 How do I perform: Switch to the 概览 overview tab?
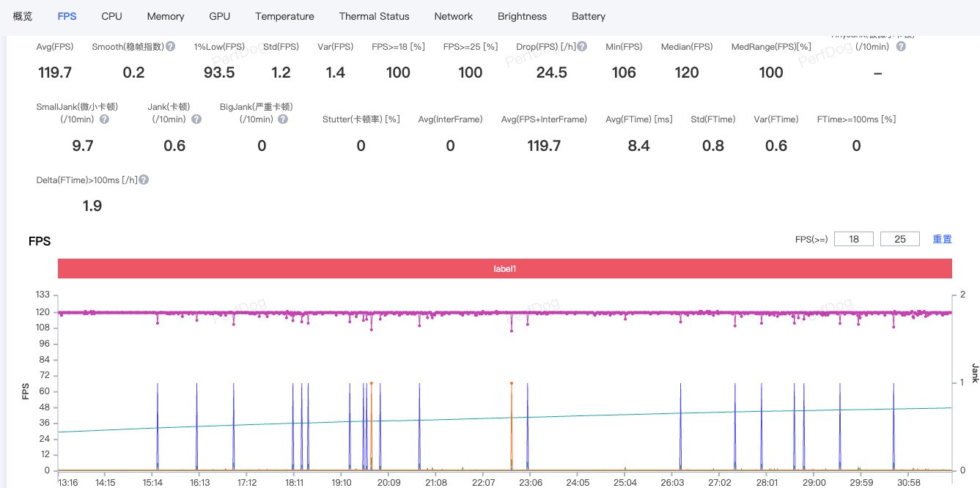(23, 16)
